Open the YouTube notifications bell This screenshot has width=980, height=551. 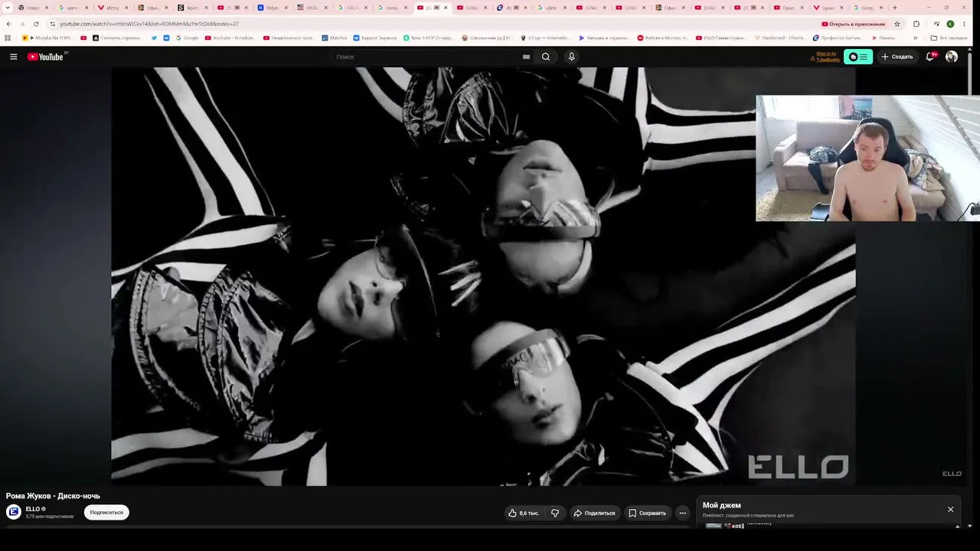[x=930, y=57]
